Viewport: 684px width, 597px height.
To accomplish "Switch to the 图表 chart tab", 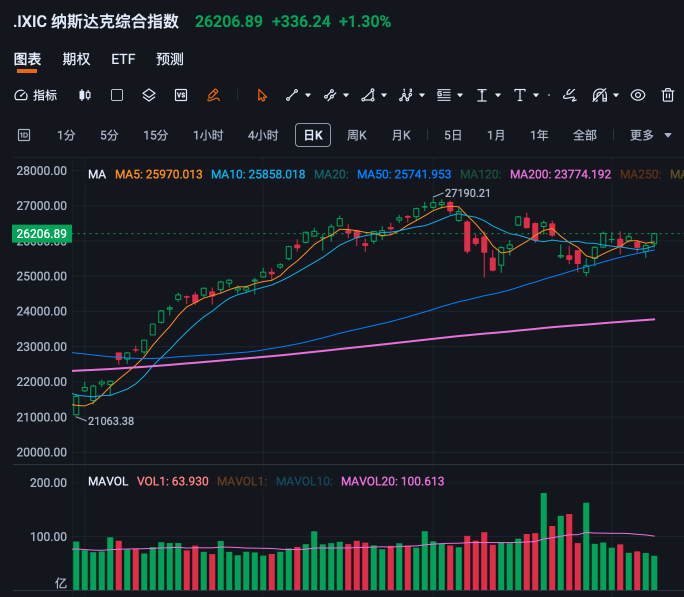I will point(27,59).
